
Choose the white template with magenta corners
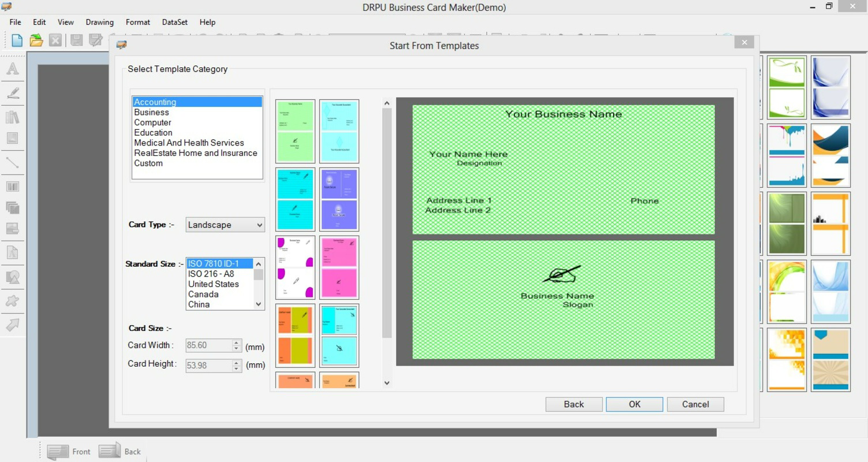295,267
